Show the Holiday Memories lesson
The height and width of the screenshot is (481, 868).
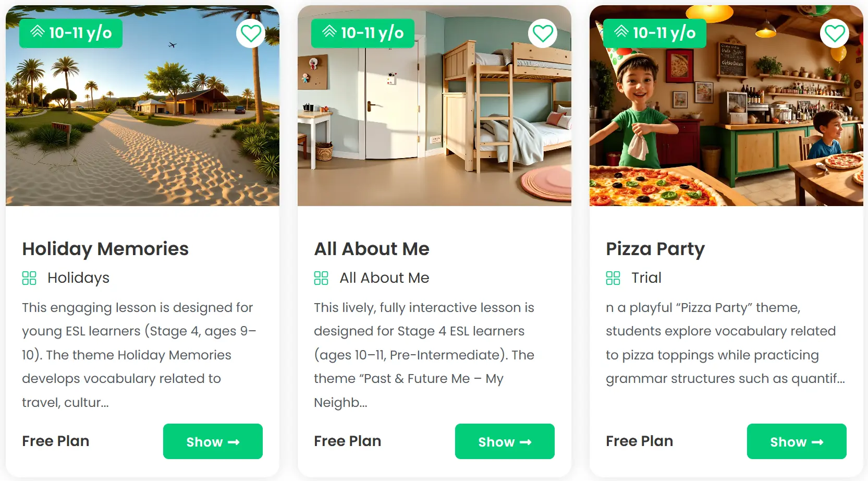coord(213,441)
